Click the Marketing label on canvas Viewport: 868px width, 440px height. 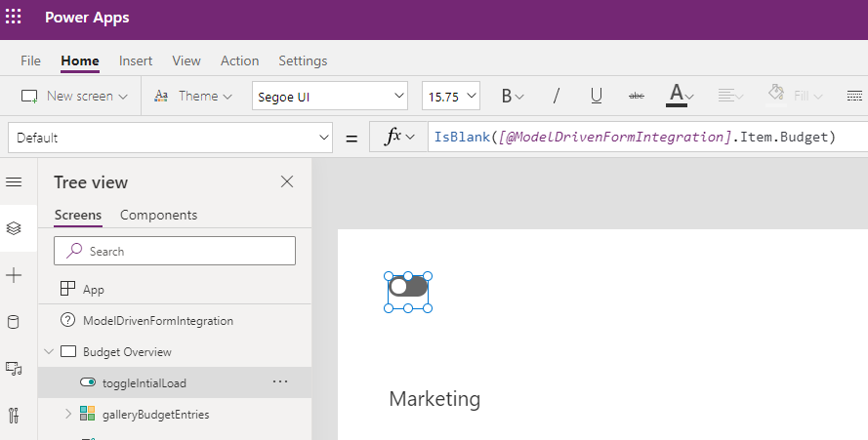(434, 399)
